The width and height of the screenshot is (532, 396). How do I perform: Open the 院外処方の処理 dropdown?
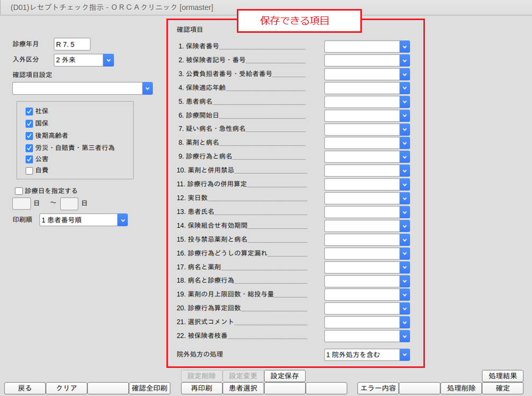pyautogui.click(x=405, y=355)
